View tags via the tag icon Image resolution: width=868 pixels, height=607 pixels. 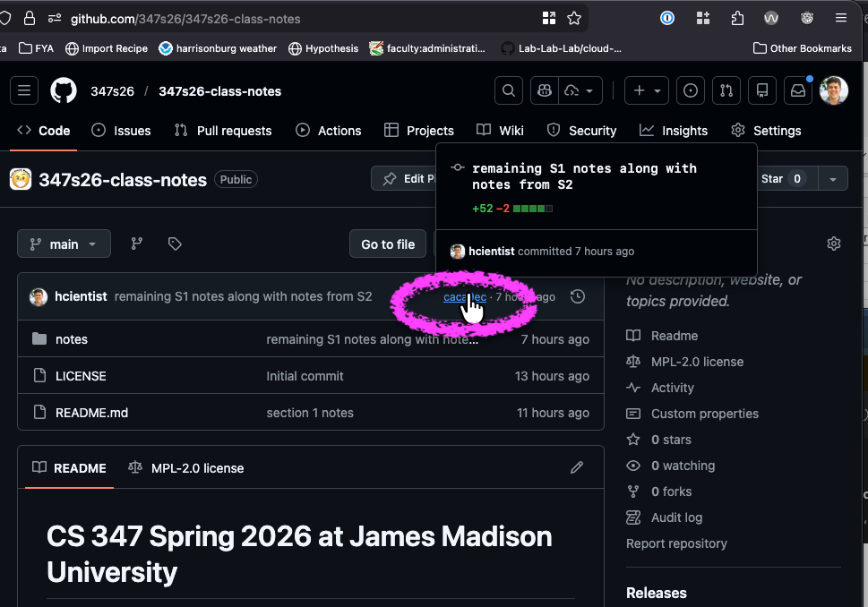[175, 244]
